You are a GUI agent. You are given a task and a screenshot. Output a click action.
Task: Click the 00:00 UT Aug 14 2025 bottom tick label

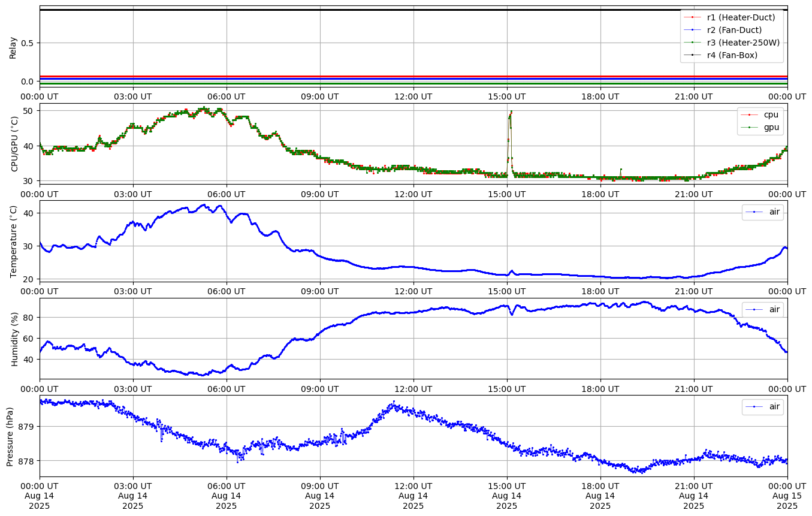(40, 496)
